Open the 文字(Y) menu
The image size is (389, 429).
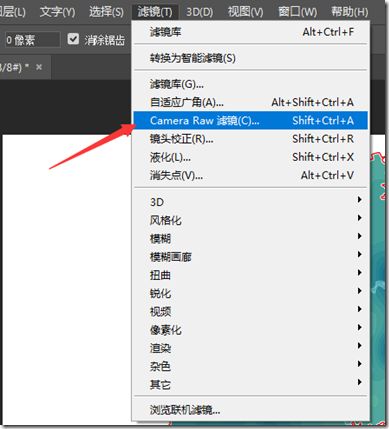pyautogui.click(x=57, y=12)
